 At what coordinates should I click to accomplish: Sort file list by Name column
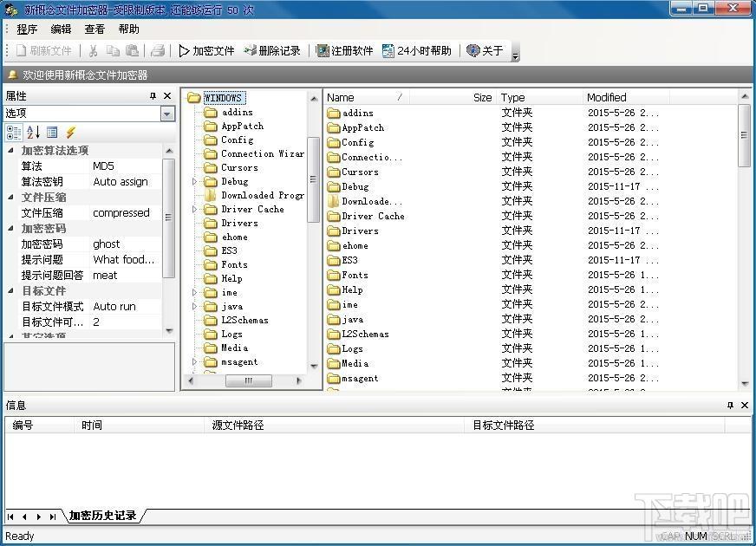(367, 97)
